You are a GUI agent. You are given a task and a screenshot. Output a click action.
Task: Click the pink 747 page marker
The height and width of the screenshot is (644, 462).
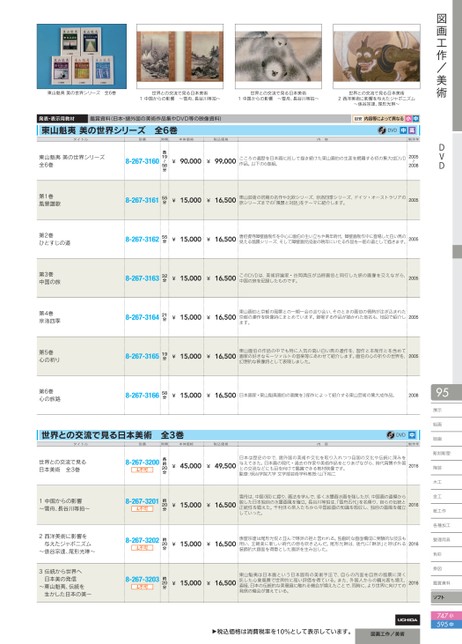click(x=446, y=616)
